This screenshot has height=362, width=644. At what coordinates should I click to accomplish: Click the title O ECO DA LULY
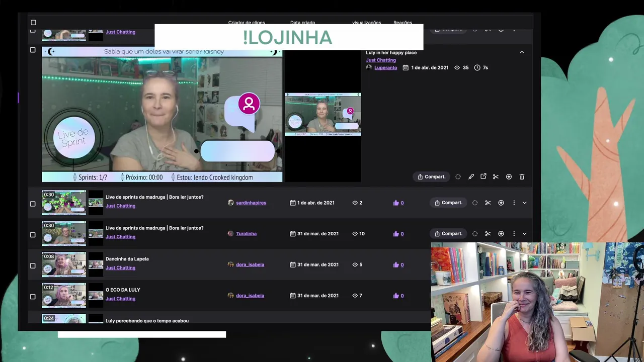(x=123, y=290)
